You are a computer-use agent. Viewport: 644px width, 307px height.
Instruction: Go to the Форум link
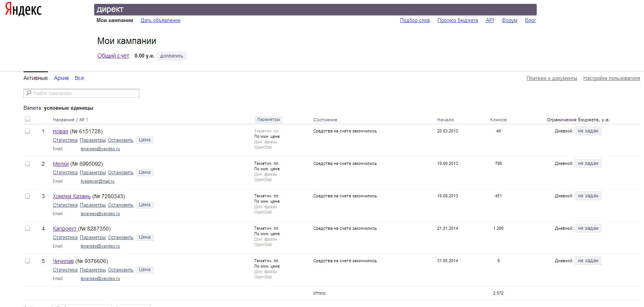click(x=509, y=20)
